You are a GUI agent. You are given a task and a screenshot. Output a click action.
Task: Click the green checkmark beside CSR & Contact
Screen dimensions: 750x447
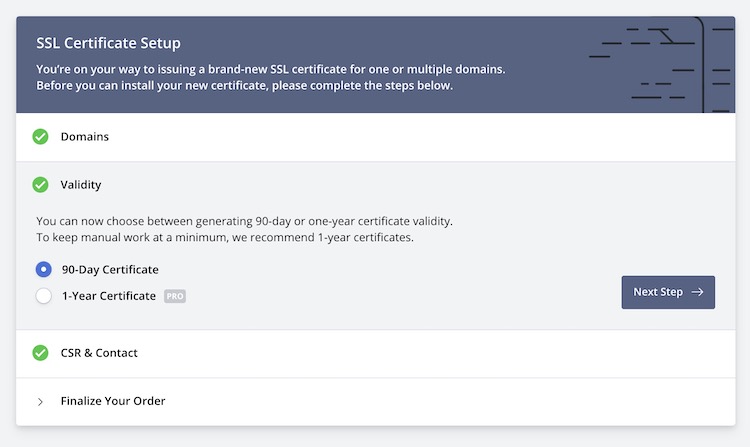pyautogui.click(x=40, y=353)
